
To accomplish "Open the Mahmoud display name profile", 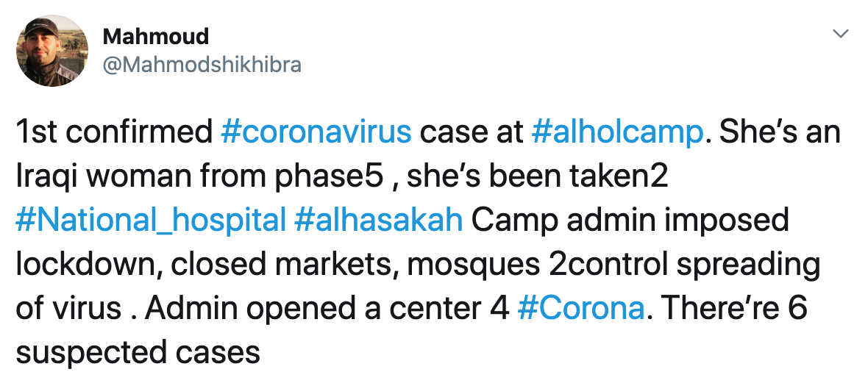I will (156, 37).
